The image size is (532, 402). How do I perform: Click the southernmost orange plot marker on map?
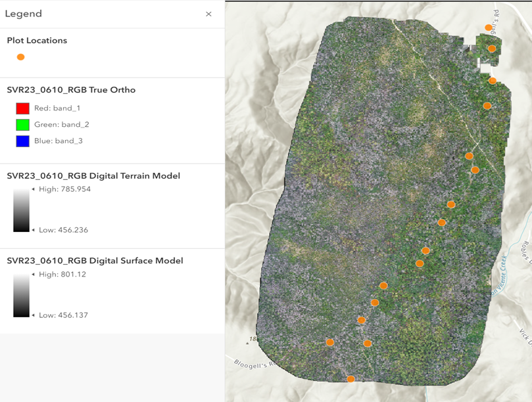(351, 379)
